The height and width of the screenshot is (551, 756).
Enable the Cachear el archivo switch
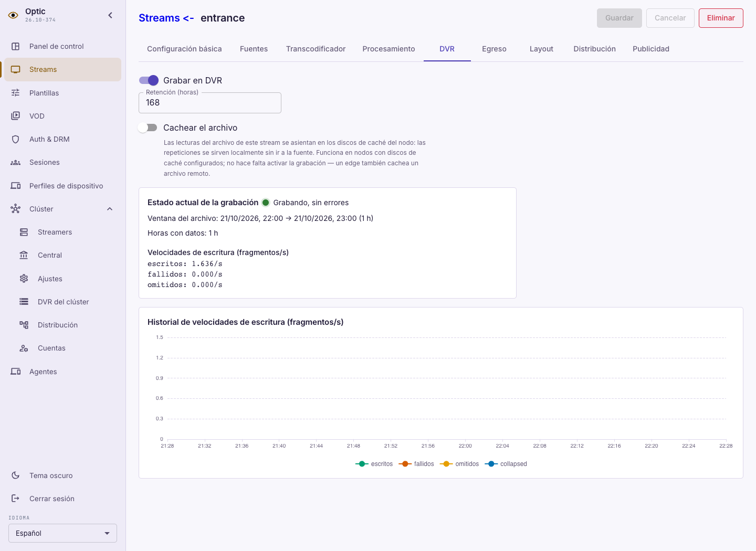(148, 128)
